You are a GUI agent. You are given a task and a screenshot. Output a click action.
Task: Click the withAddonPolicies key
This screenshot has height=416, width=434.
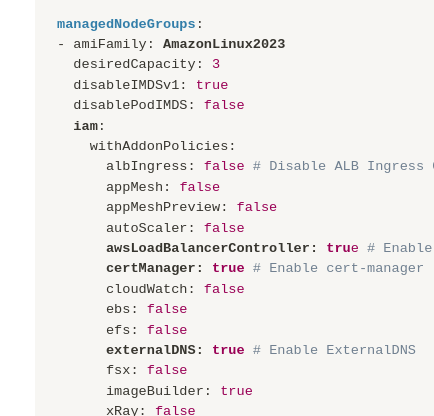159,146
